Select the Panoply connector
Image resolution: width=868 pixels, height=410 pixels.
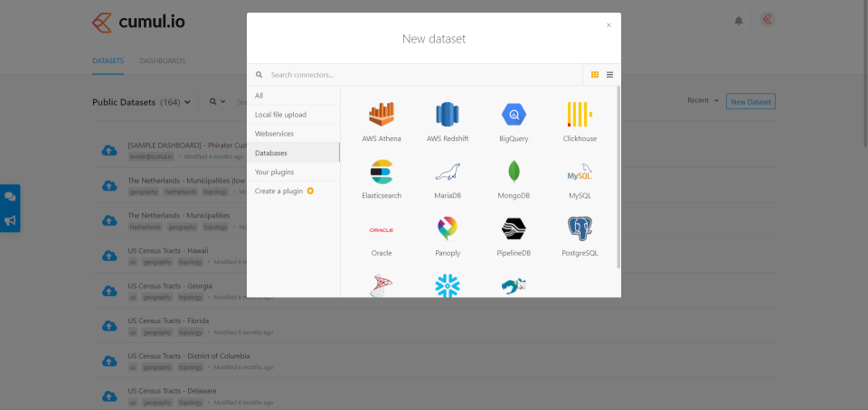(x=448, y=237)
